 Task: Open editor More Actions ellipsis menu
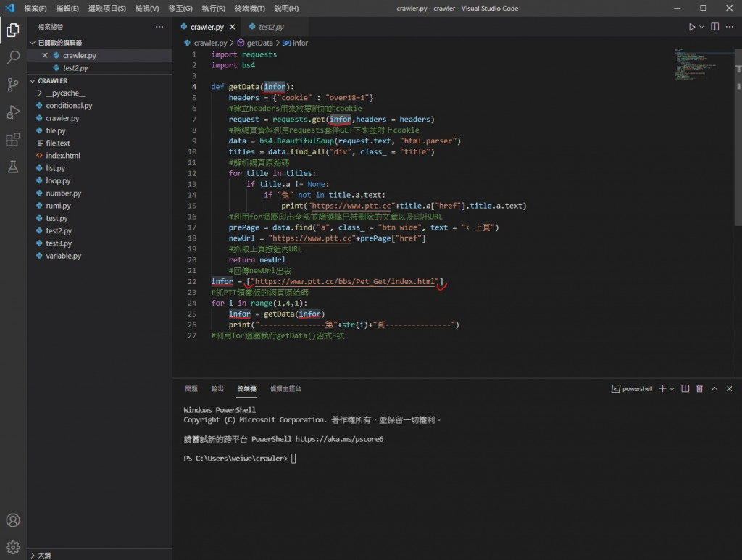(730, 27)
